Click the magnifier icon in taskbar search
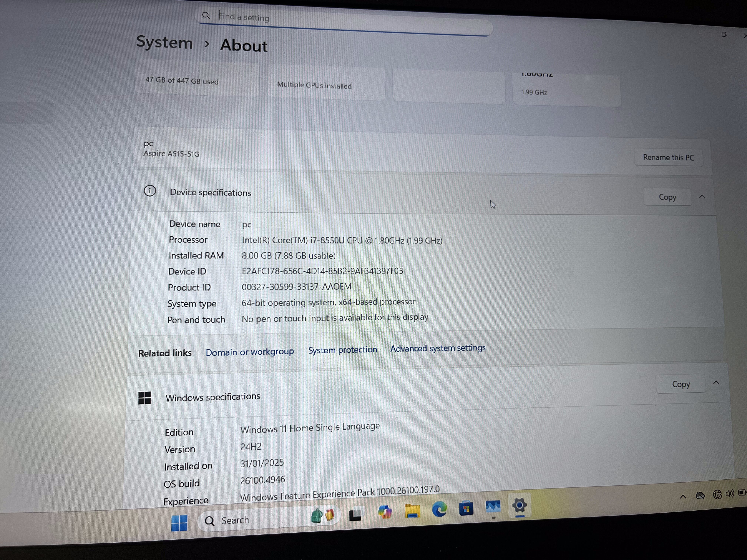This screenshot has height=560, width=747. click(x=210, y=521)
